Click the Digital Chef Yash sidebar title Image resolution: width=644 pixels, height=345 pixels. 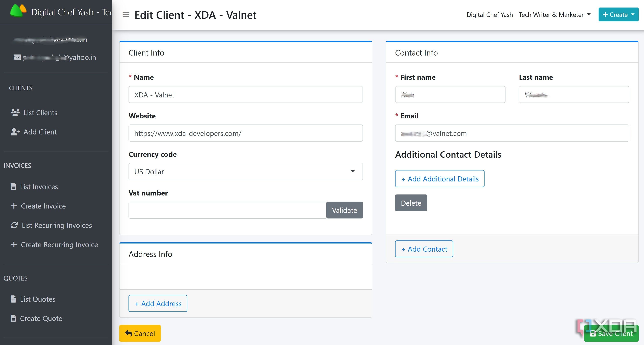(x=71, y=12)
